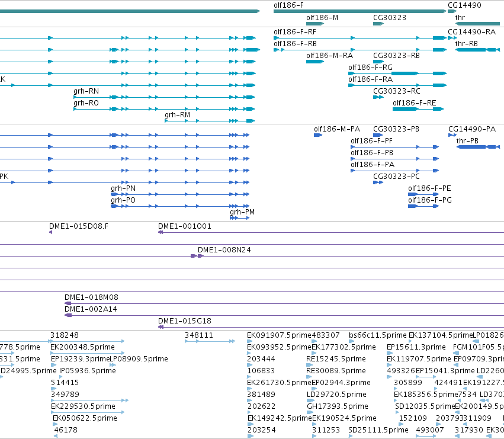Image resolution: width=504 pixels, height=439 pixels.
Task: Click the olf186-F-PA protein label
Action: (x=373, y=165)
